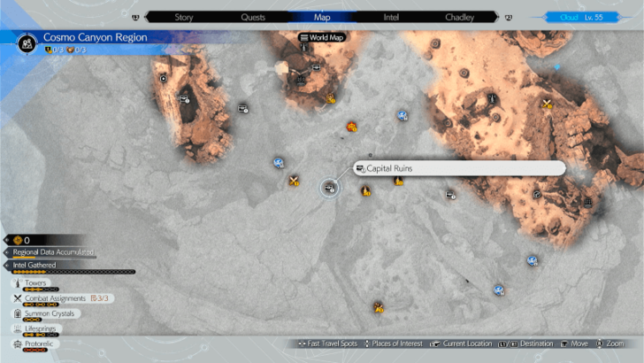Open the World Map button

(324, 38)
